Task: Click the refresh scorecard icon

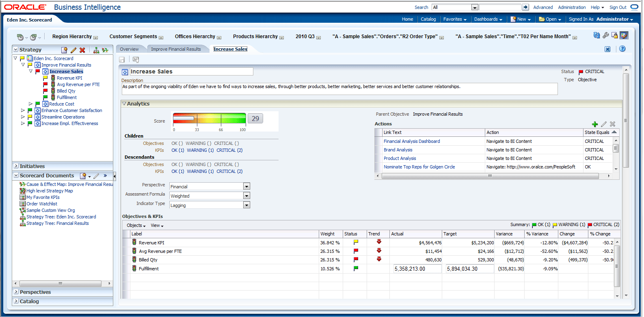Action: click(x=596, y=36)
